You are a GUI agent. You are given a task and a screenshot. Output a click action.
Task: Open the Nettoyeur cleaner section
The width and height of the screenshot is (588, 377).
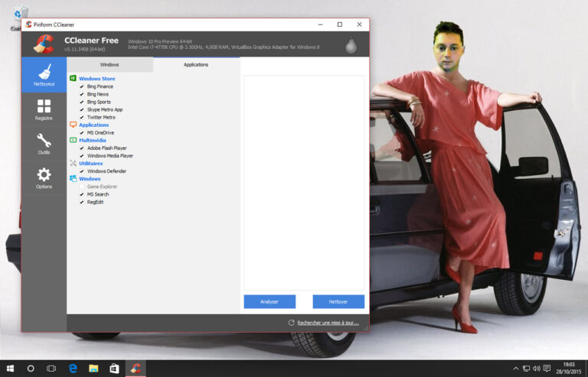point(44,75)
